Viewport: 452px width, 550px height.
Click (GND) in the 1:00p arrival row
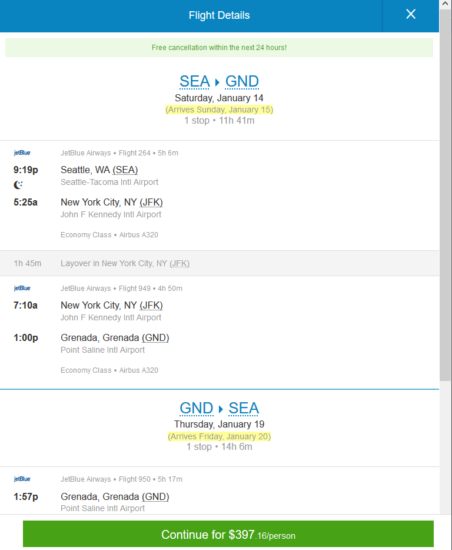point(155,338)
